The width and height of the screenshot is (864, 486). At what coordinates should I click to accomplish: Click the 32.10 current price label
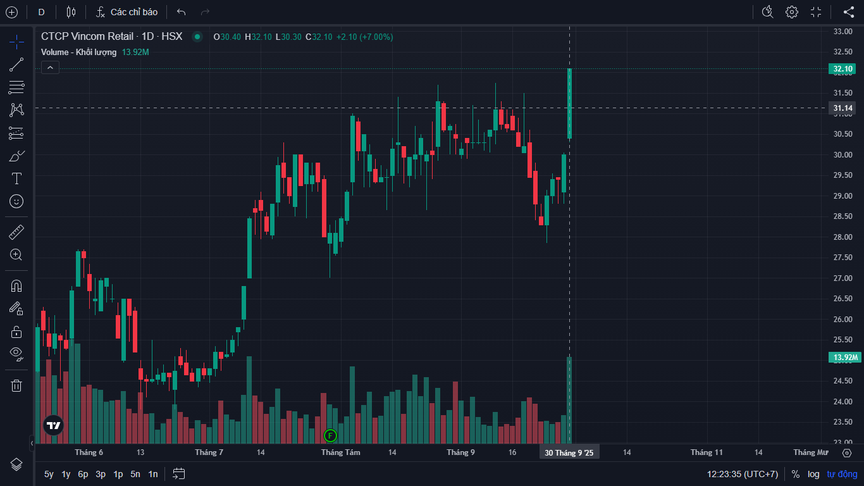point(843,69)
